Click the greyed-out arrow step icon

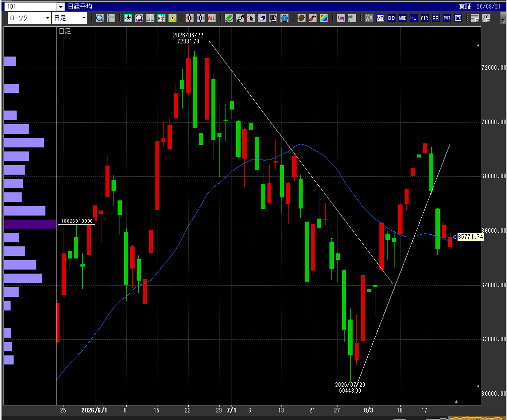pos(352,18)
